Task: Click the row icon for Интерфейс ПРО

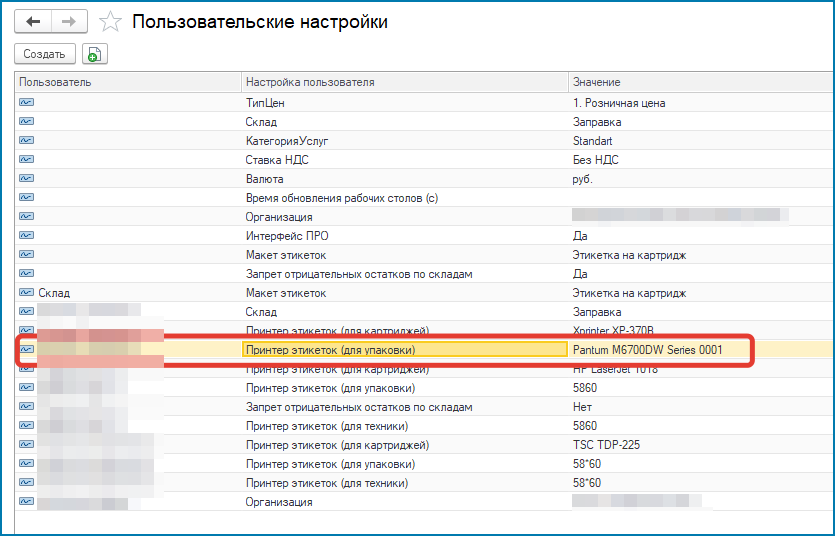Action: click(26, 235)
